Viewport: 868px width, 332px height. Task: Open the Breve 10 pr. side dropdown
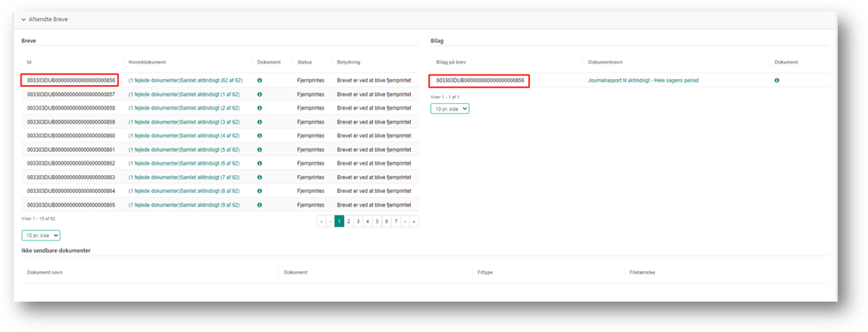point(41,235)
